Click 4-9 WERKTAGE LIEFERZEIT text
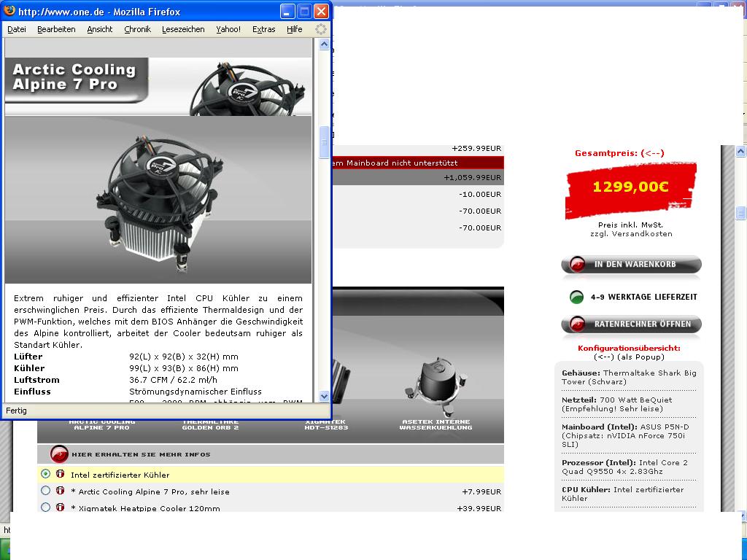Image resolution: width=747 pixels, height=560 pixels. [643, 297]
